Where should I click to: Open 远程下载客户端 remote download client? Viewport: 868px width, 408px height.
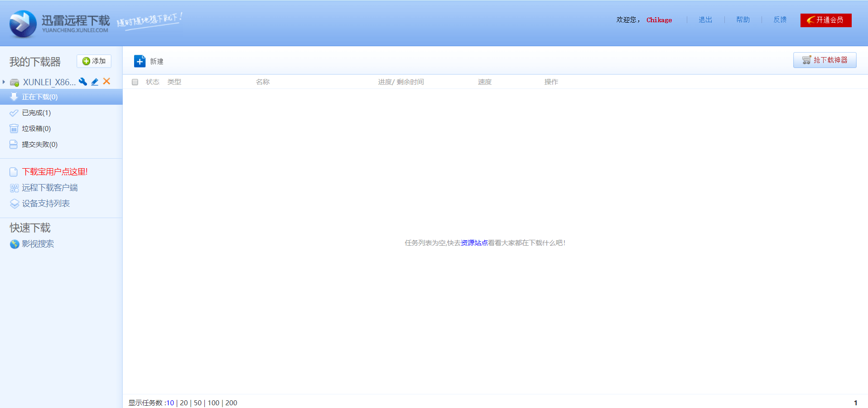point(50,187)
